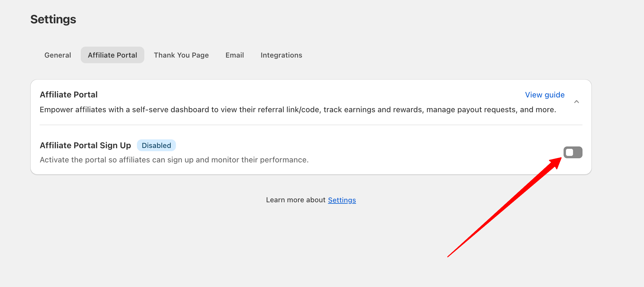
Task: Switch to the General tab
Action: click(58, 55)
